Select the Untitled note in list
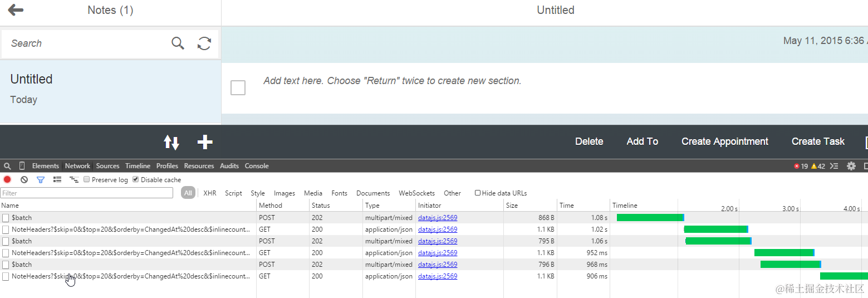 pyautogui.click(x=110, y=91)
